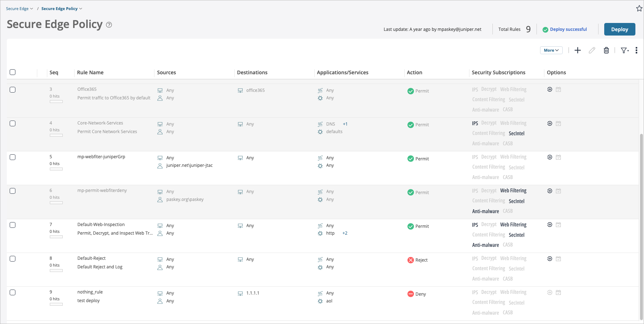Image resolution: width=644 pixels, height=324 pixels.
Task: Click arrow options icon for Office365 rule
Action: (x=549, y=89)
